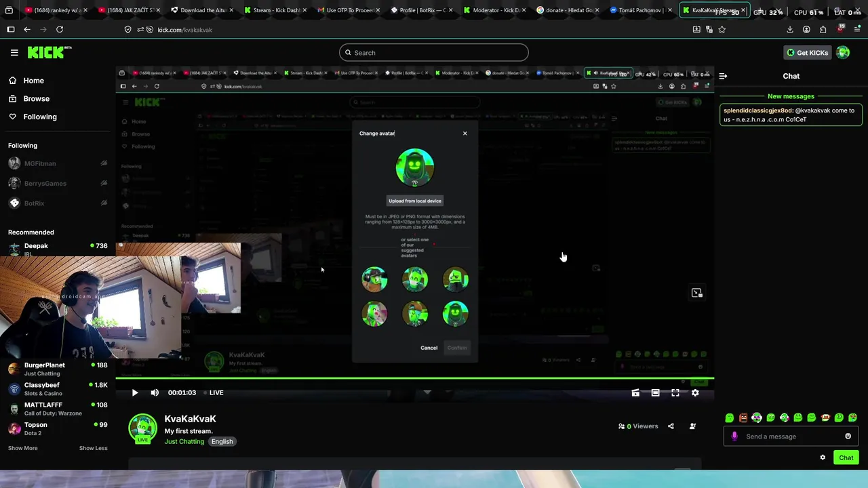Open MATTLAFFF recommended channel

(x=57, y=409)
